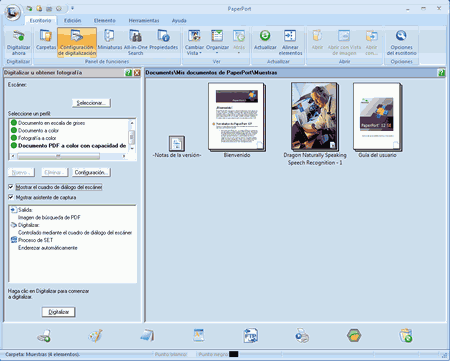Open the Carpetas panel
450x361 pixels.
46,40
